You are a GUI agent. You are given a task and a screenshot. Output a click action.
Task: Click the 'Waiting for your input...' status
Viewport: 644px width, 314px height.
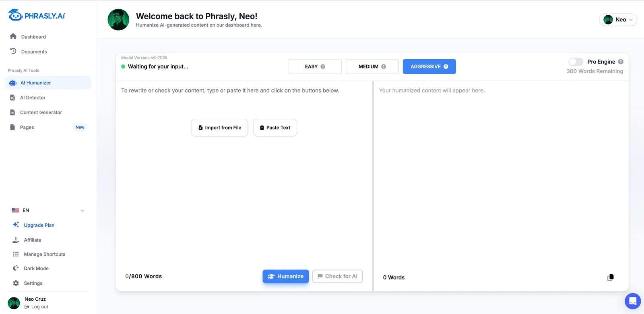click(158, 66)
